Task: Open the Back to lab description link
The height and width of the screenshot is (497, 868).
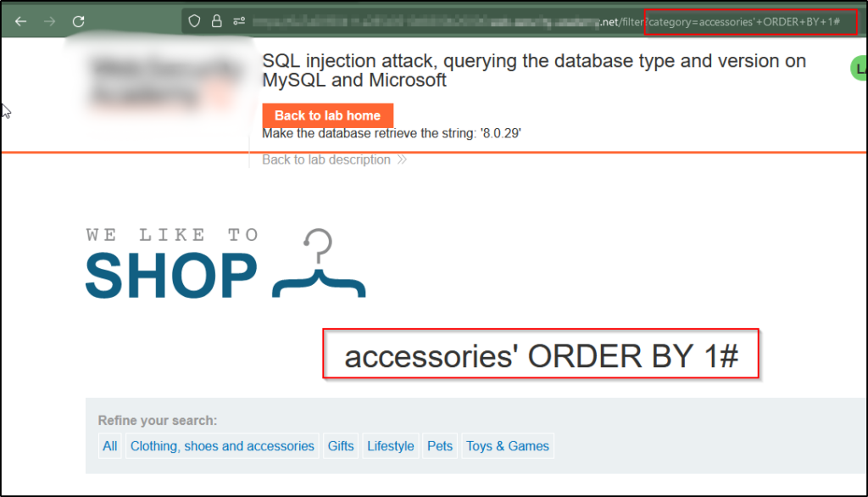Action: (x=326, y=159)
